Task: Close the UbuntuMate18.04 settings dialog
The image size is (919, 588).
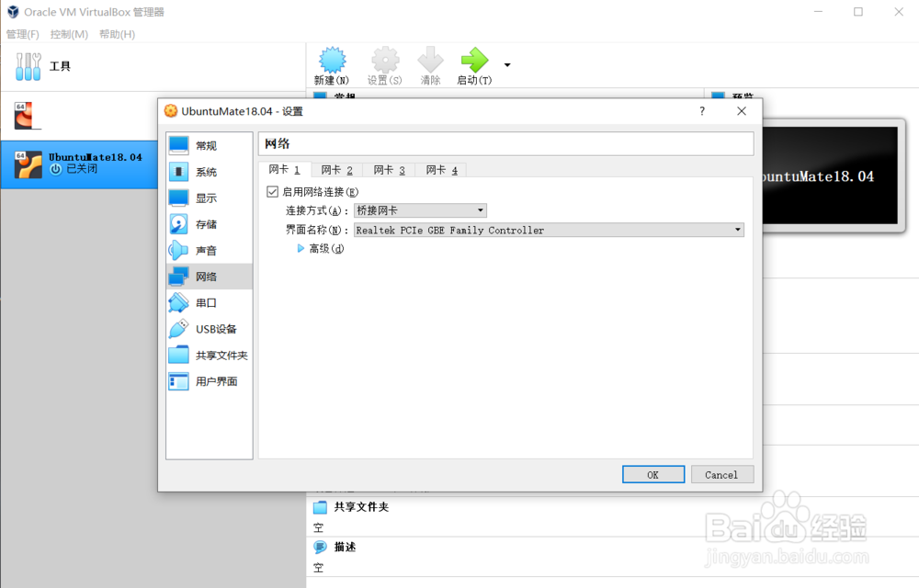Action: [x=742, y=111]
